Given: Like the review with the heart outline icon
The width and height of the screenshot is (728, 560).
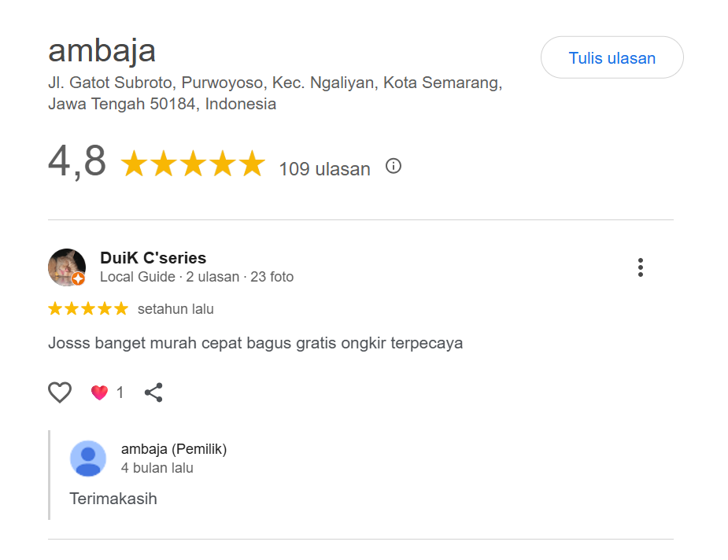Looking at the screenshot, I should [60, 392].
